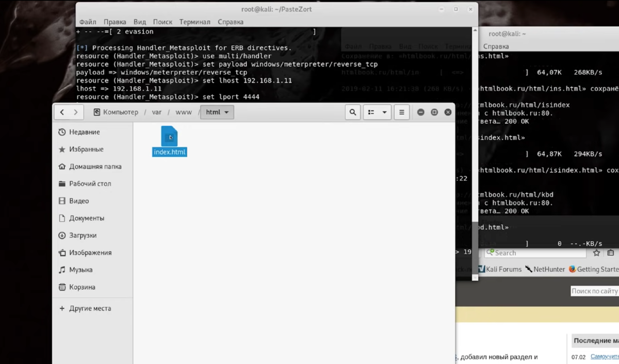
Task: Open the Getting Started bookmark
Action: click(594, 269)
